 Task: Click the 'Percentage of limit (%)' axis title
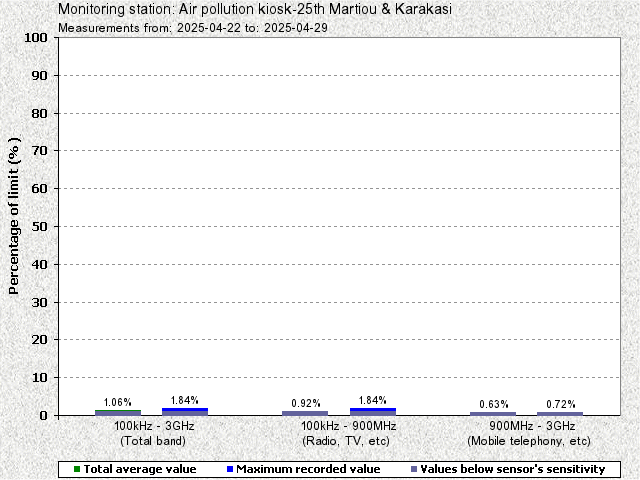coord(14,215)
